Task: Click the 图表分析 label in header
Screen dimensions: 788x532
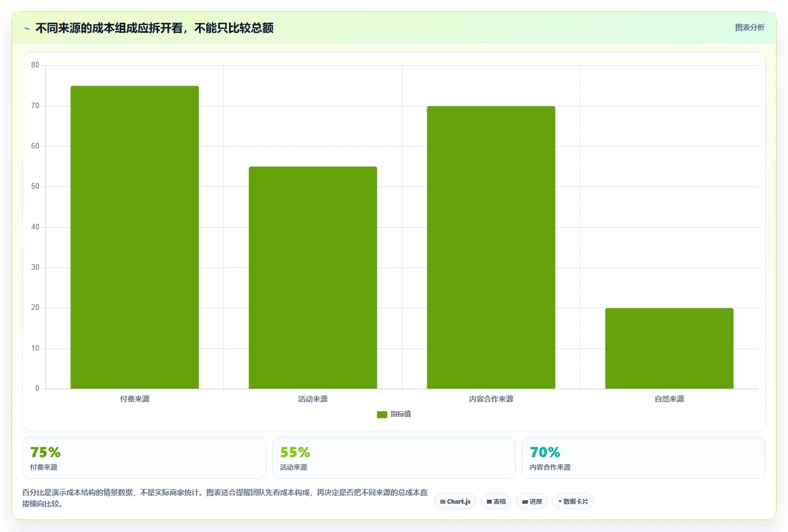Action: click(x=749, y=27)
